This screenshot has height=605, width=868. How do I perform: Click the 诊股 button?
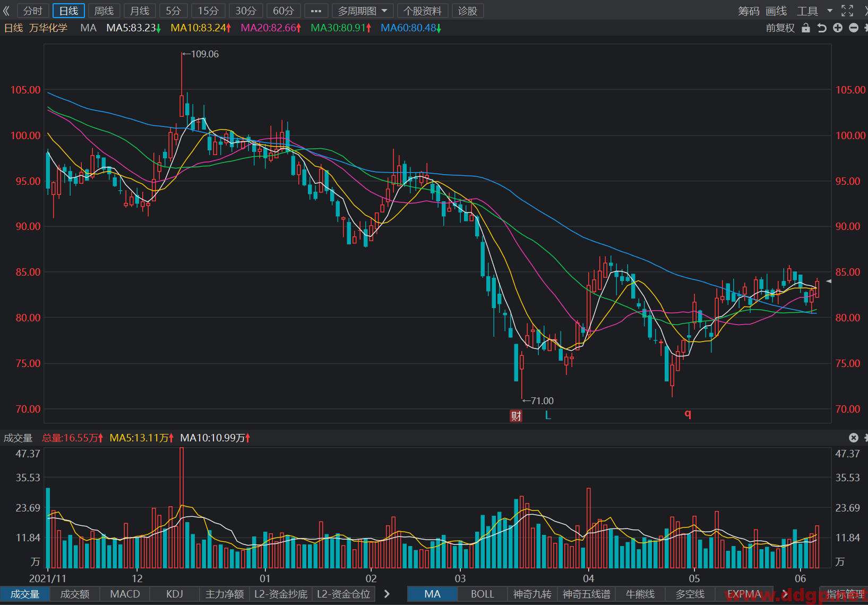tap(468, 11)
